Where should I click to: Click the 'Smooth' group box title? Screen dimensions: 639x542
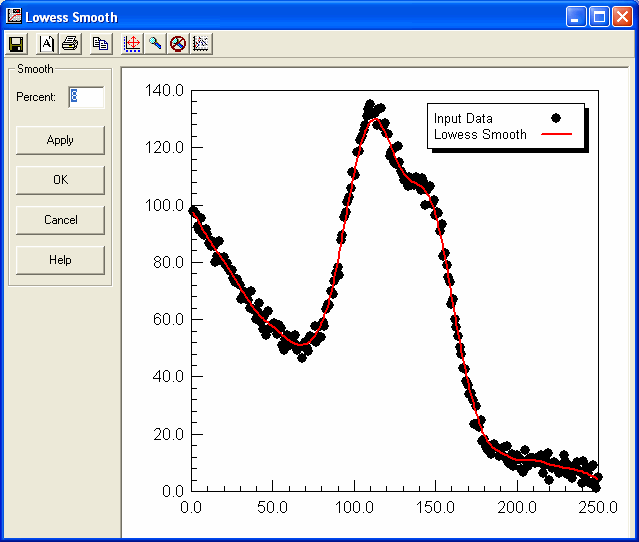point(35,69)
